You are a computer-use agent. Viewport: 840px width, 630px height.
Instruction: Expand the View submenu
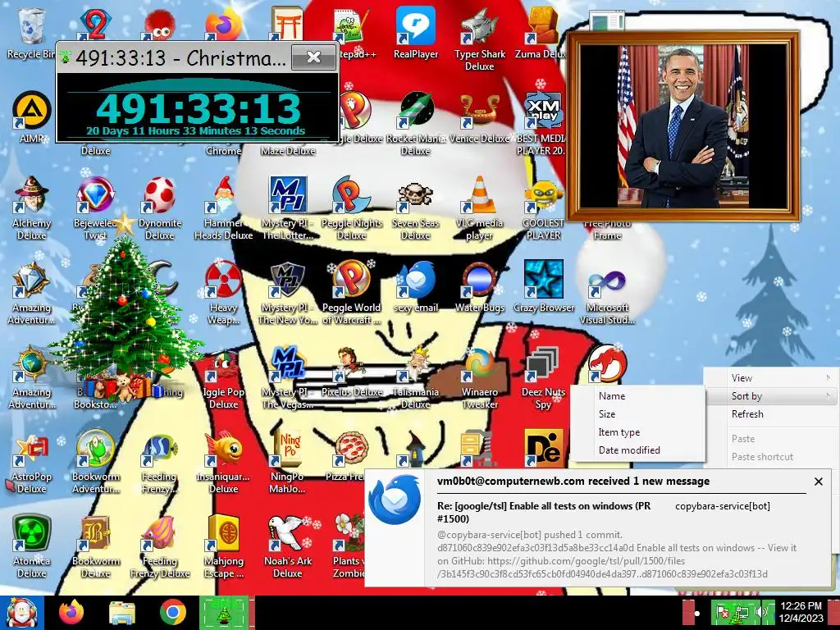771,377
